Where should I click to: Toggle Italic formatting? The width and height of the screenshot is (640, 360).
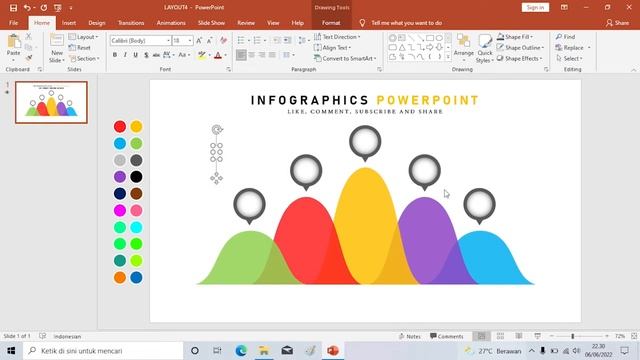[x=125, y=55]
